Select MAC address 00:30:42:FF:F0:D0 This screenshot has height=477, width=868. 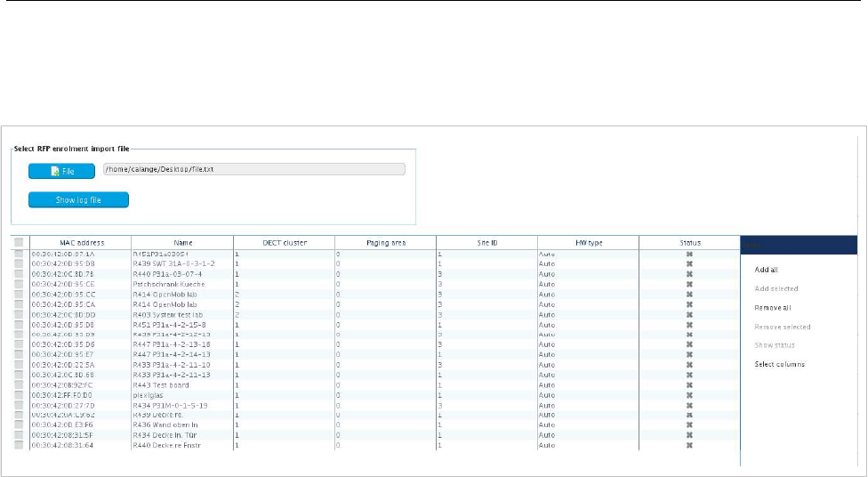pyautogui.click(x=61, y=395)
